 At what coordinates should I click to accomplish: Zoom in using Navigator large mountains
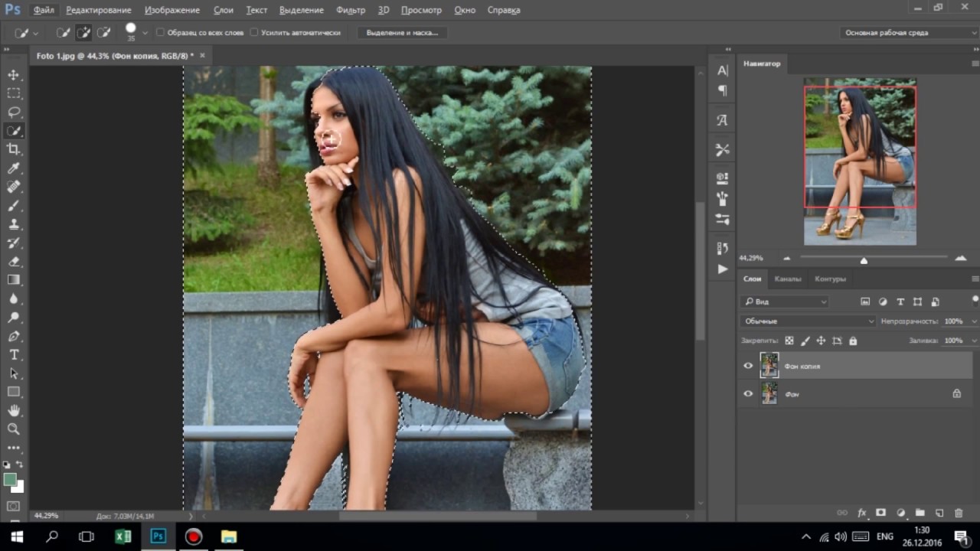[962, 259]
